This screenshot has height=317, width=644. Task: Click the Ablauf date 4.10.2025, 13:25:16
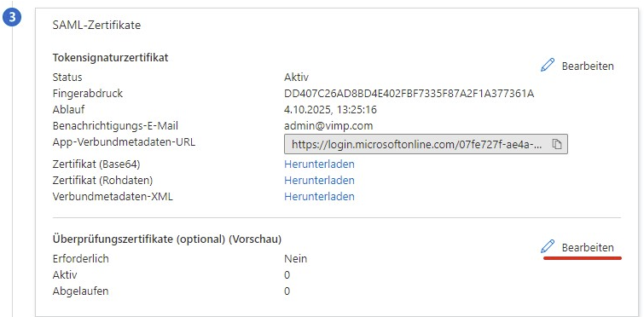(x=331, y=110)
